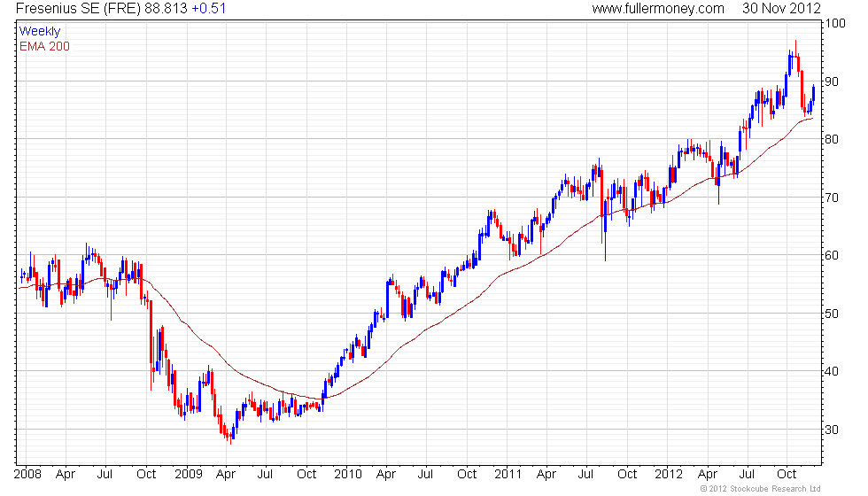868x496 pixels.
Task: Click the 70 price axis label
Action: (832, 198)
